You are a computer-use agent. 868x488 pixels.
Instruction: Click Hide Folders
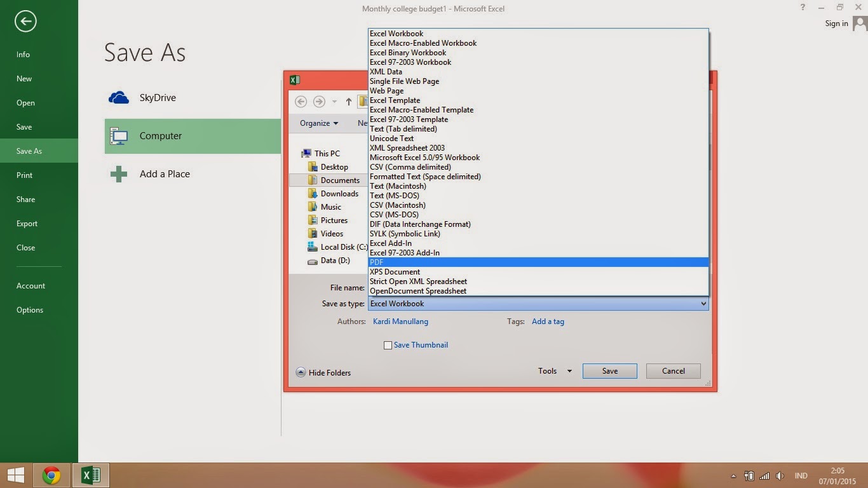coord(323,373)
